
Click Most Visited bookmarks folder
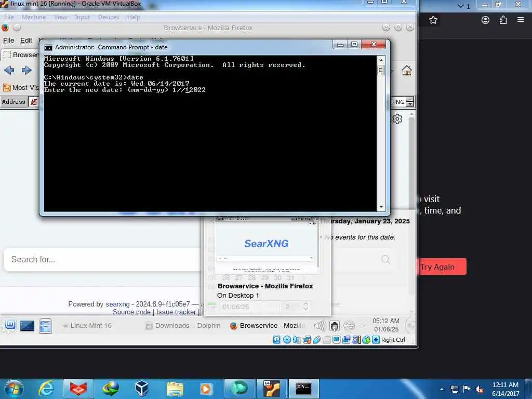(21, 87)
